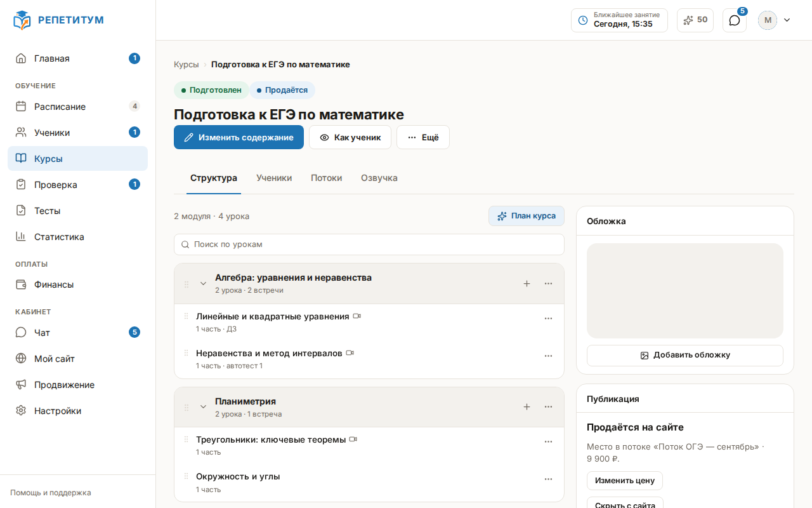Click Изменить цену button
Screen dimensions: 812x508
(x=625, y=481)
